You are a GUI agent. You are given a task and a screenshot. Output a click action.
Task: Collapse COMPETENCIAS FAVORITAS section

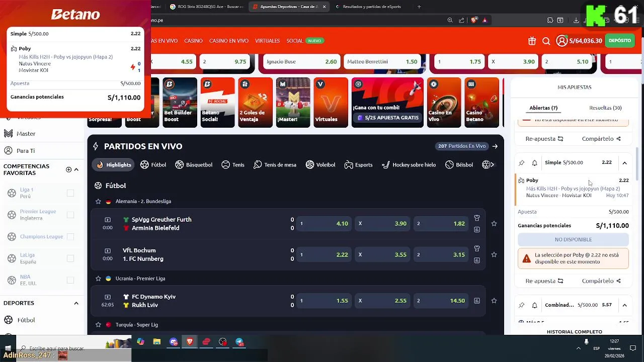(76, 169)
